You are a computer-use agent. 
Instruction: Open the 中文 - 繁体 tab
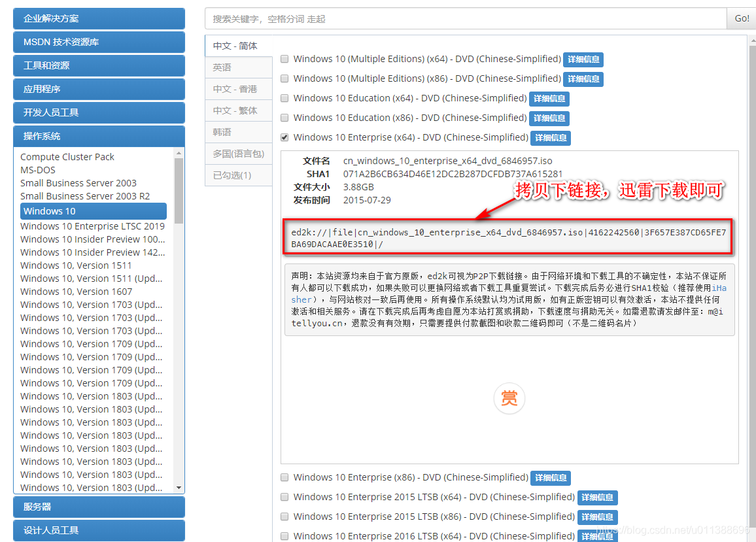click(x=239, y=111)
